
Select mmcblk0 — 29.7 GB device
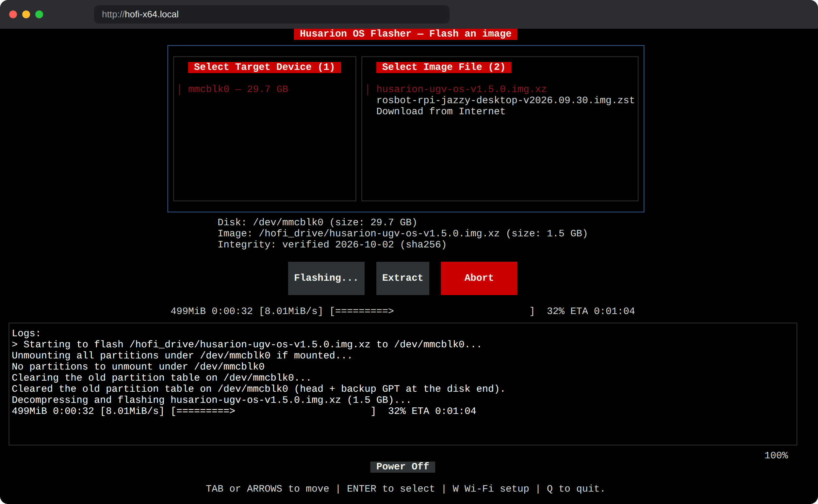[x=238, y=89]
